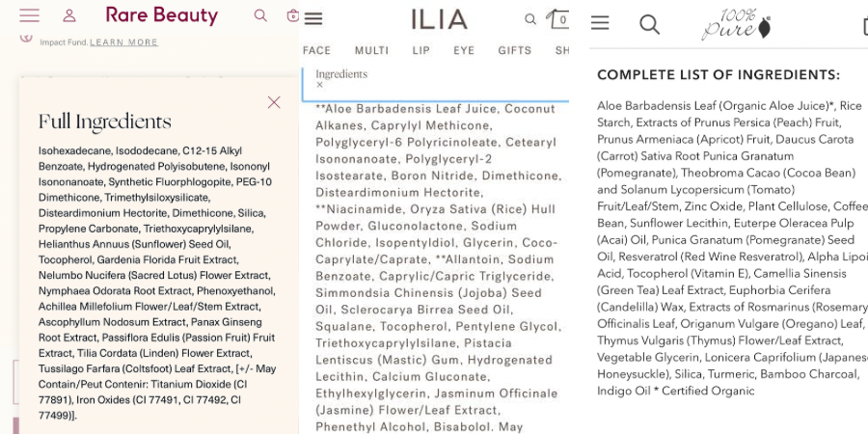Click the text 'Bean, Sunflower Lecithin, Euterpe Oleracea Pulp'

[x=725, y=223]
